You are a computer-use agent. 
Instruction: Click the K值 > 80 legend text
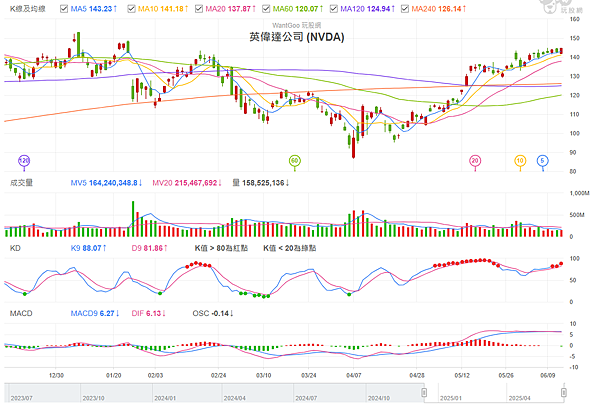tap(221, 248)
